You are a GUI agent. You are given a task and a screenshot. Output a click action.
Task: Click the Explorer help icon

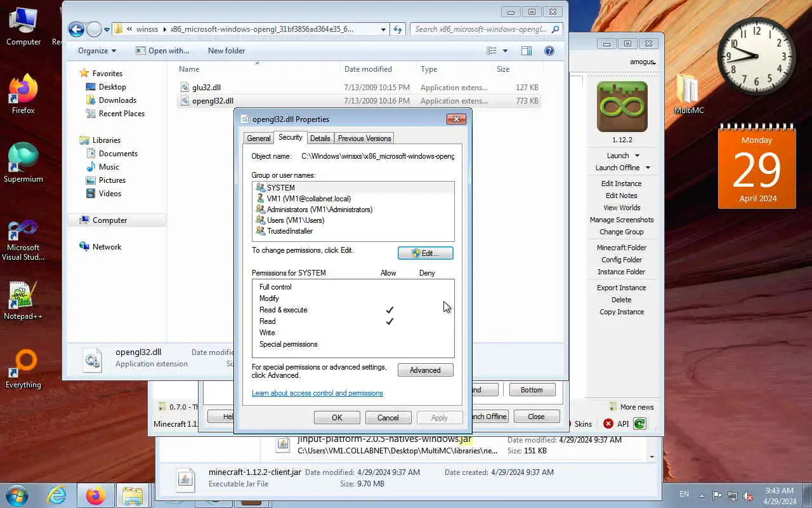click(549, 51)
